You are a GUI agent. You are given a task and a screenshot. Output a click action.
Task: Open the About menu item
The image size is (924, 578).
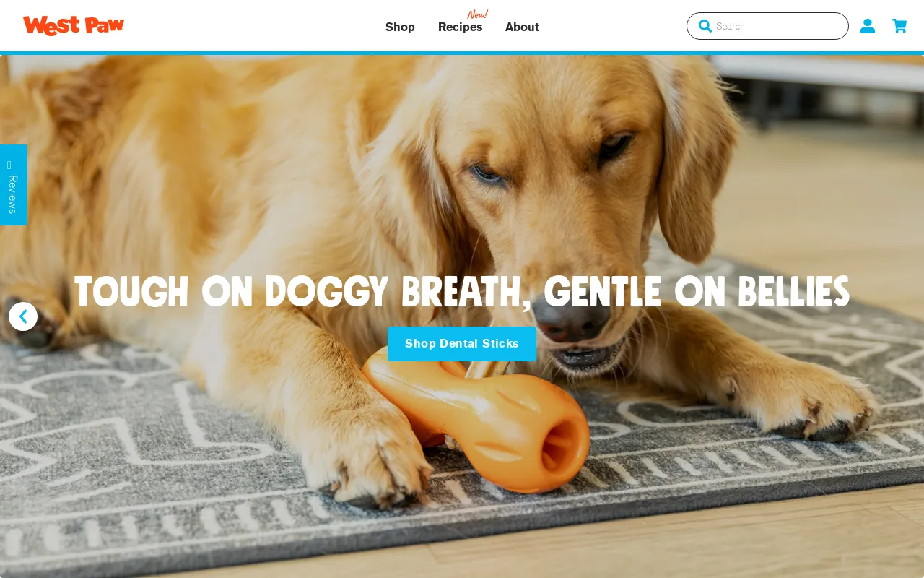pyautogui.click(x=522, y=27)
